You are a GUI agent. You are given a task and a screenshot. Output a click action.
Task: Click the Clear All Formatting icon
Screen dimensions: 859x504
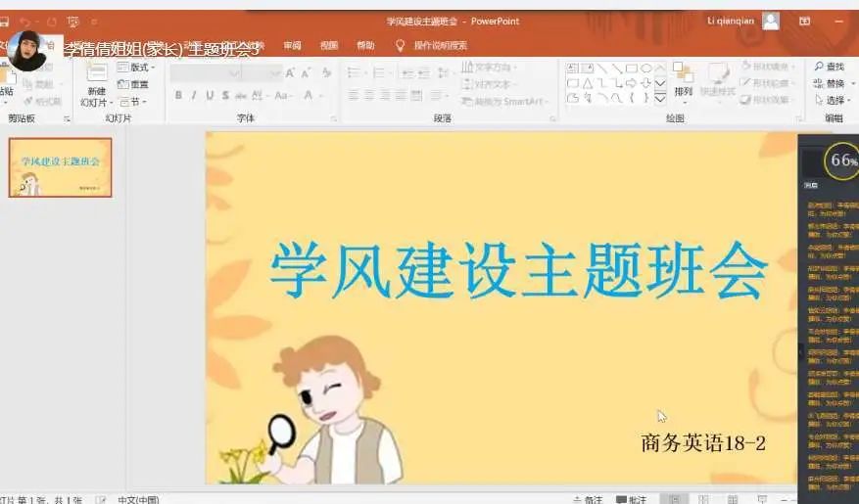click(x=327, y=72)
